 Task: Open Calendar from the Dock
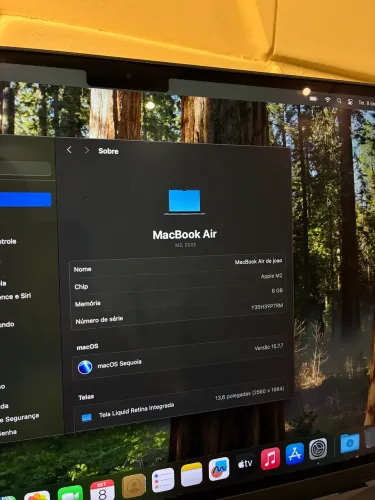point(102,490)
